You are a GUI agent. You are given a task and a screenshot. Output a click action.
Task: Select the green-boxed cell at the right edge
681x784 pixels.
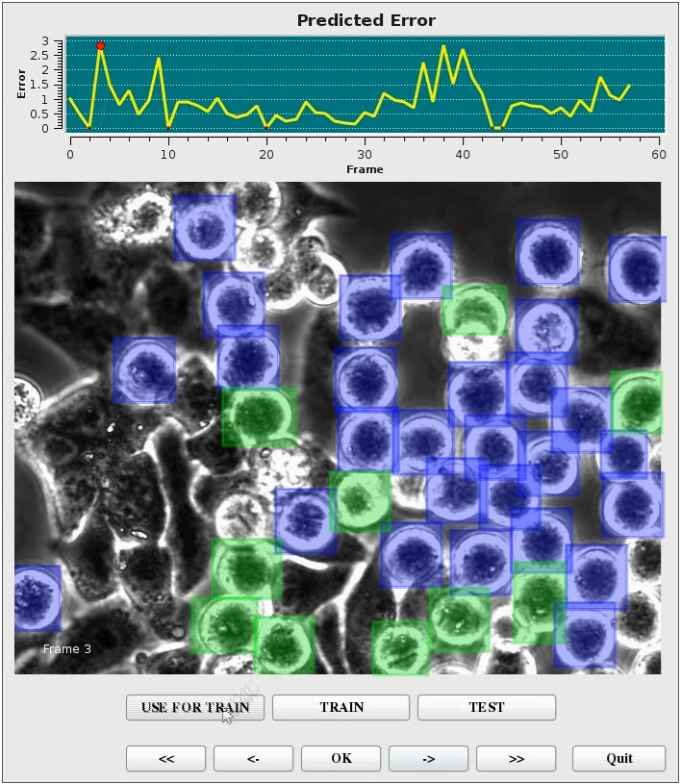636,402
